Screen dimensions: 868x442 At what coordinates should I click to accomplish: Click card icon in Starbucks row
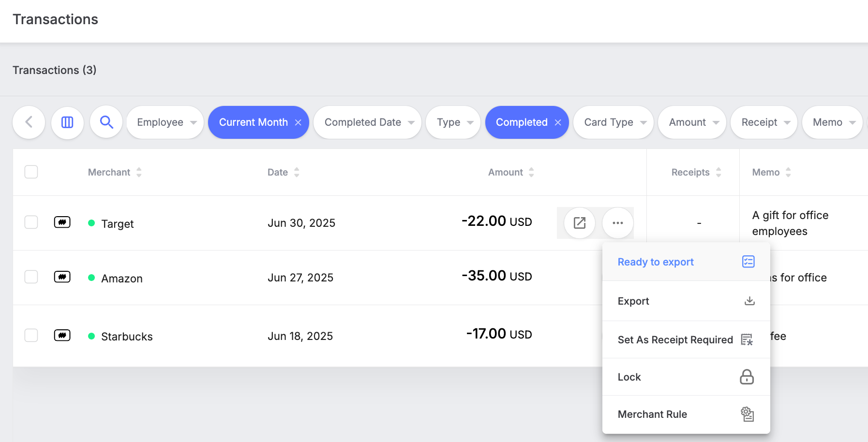(x=62, y=336)
